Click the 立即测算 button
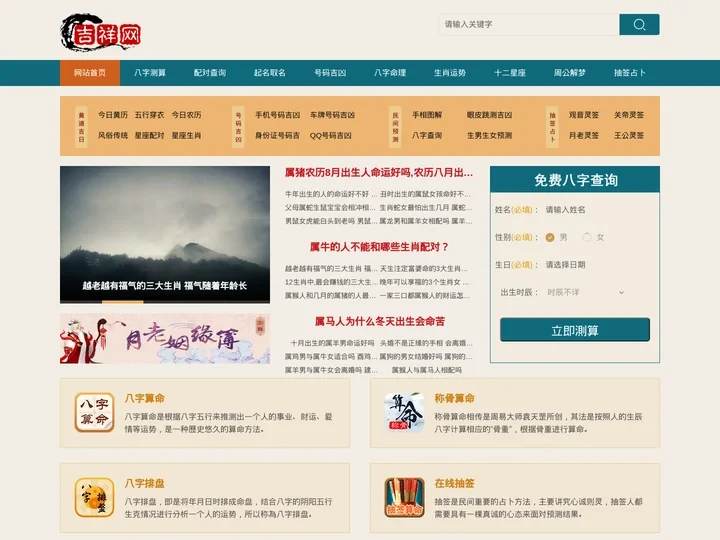 [x=575, y=330]
